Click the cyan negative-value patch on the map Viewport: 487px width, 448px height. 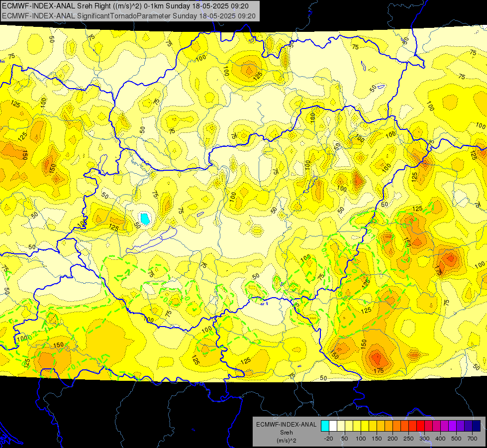(x=145, y=219)
